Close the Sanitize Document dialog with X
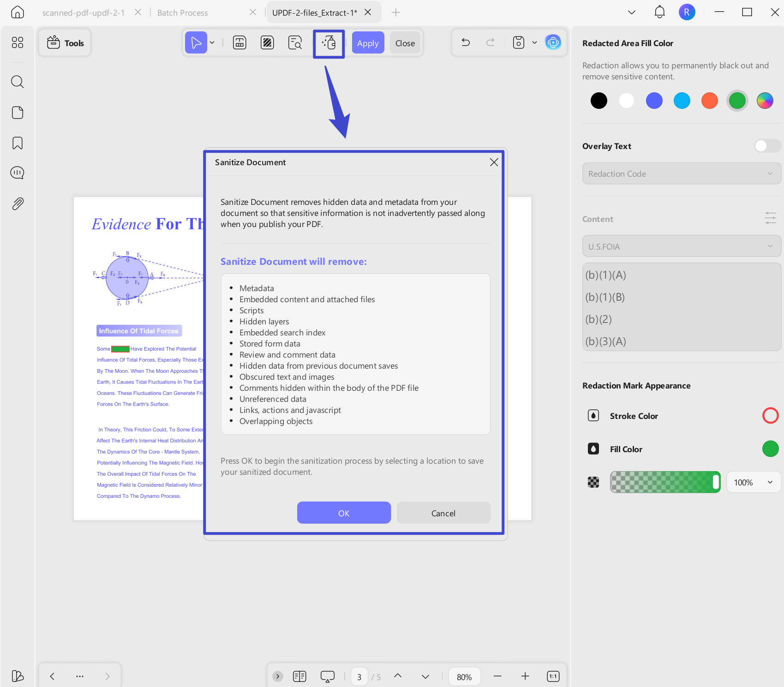Screen dimensions: 784x687 point(494,162)
